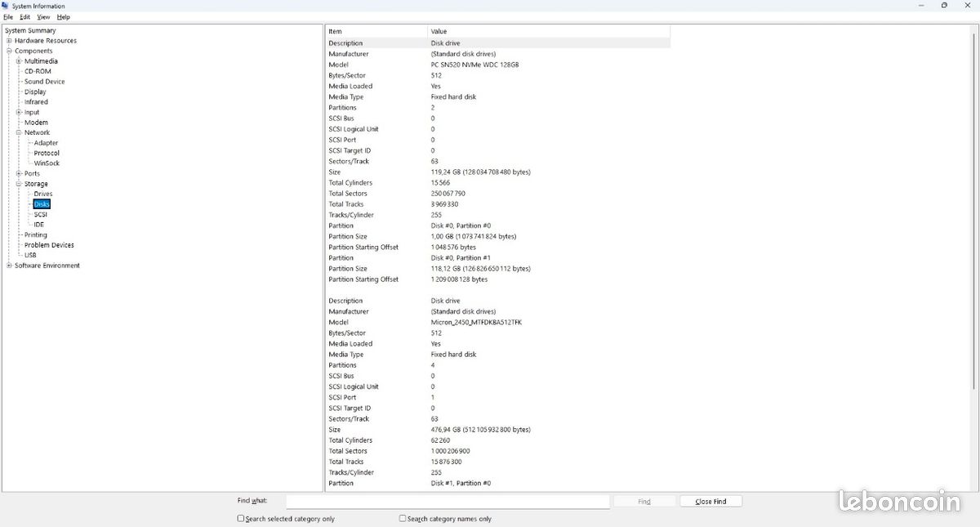The image size is (980, 527).
Task: Click the Close Find button
Action: tap(710, 502)
